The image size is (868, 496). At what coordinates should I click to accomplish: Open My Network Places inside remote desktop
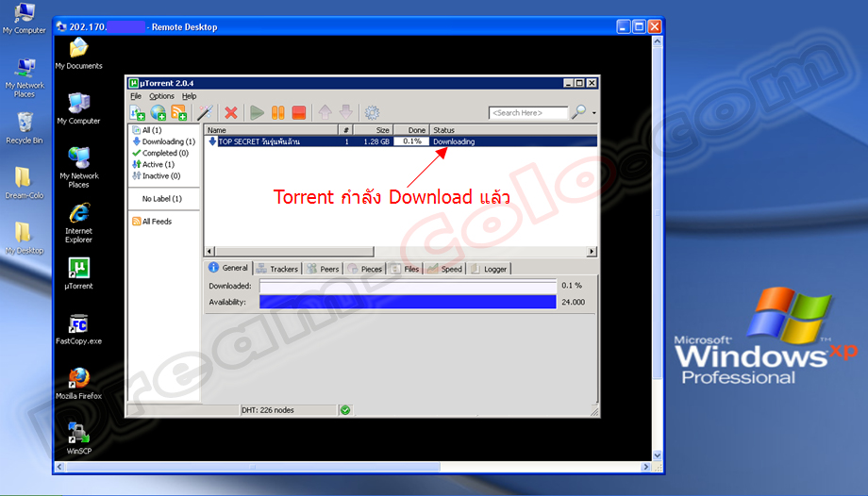pyautogui.click(x=78, y=168)
